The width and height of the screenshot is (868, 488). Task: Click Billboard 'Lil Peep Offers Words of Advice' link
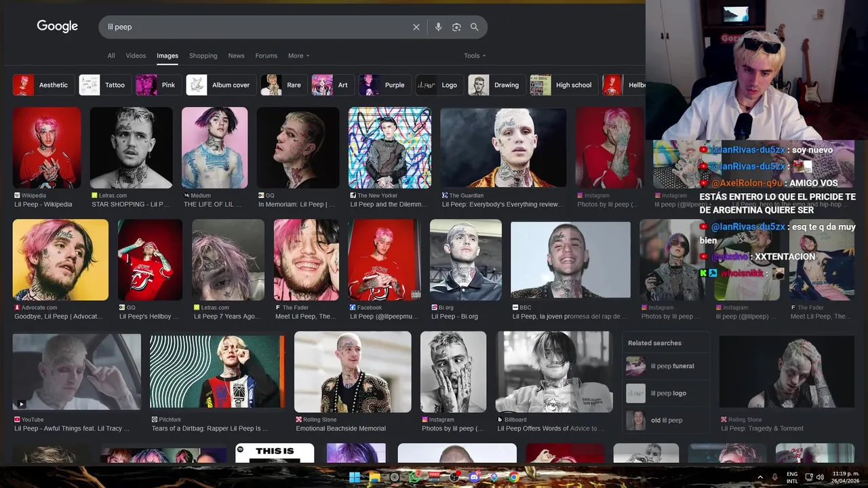[x=551, y=428]
